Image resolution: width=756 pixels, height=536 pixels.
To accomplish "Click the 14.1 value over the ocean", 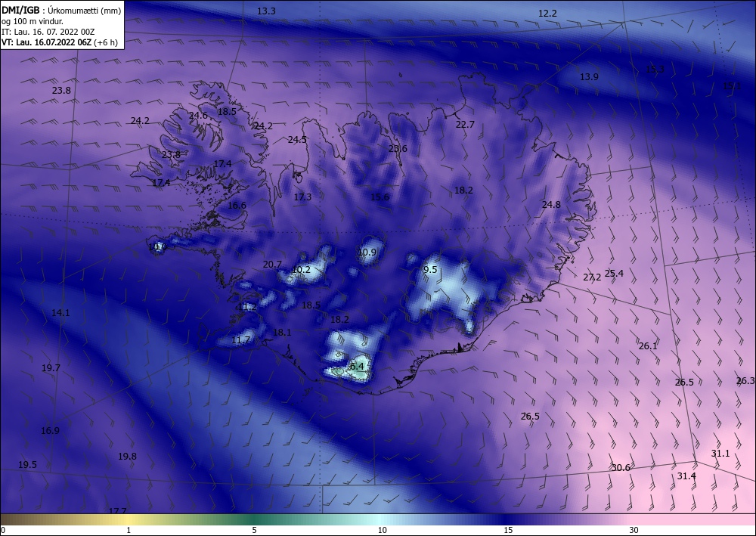I will (60, 313).
